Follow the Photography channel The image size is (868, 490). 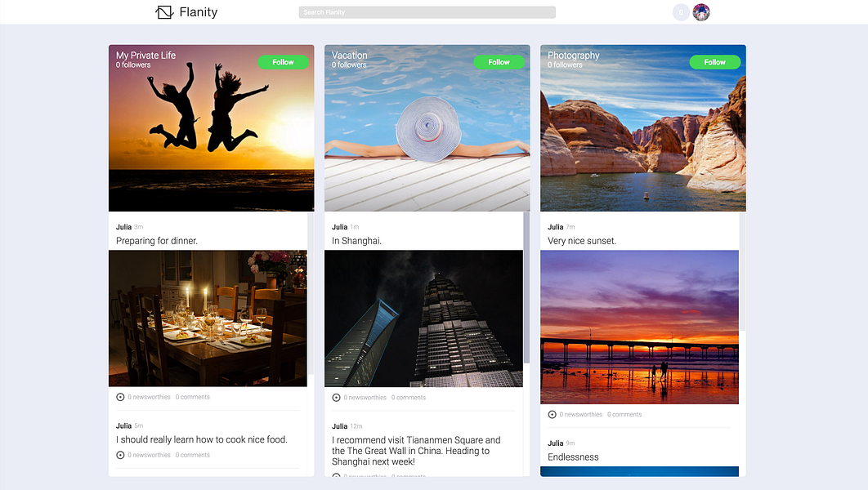[714, 62]
